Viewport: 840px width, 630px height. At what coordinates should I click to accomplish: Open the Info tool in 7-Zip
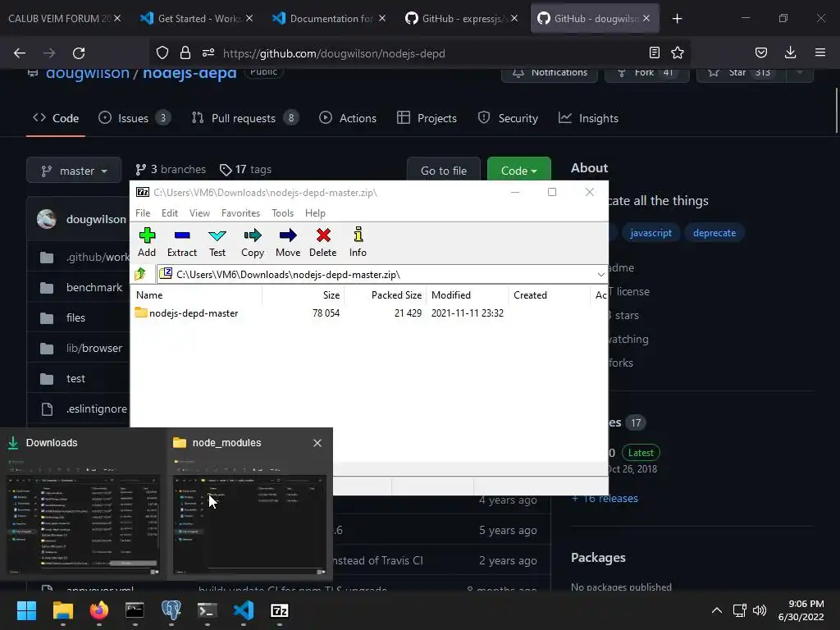point(358,242)
